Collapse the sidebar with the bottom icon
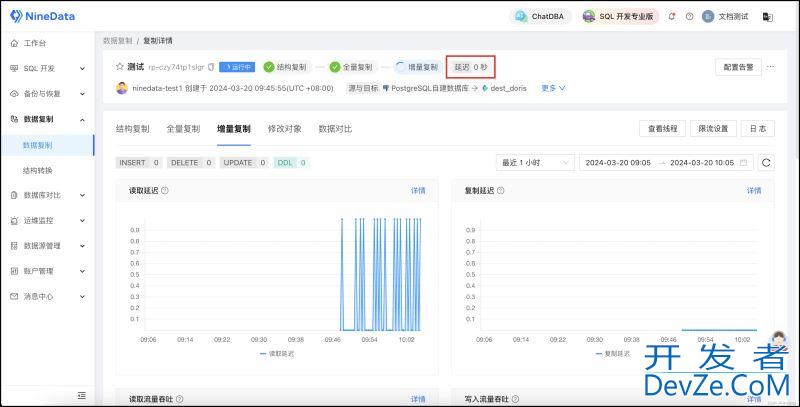 pyautogui.click(x=82, y=395)
